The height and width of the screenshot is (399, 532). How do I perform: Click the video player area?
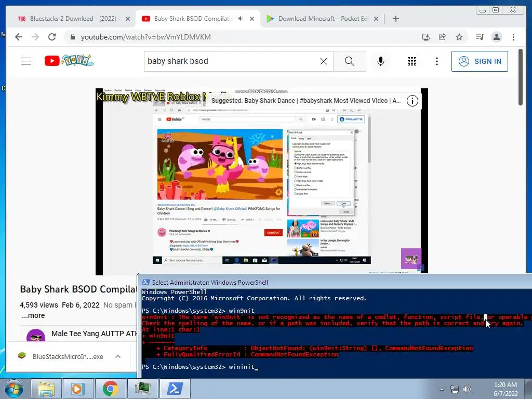[x=262, y=181]
